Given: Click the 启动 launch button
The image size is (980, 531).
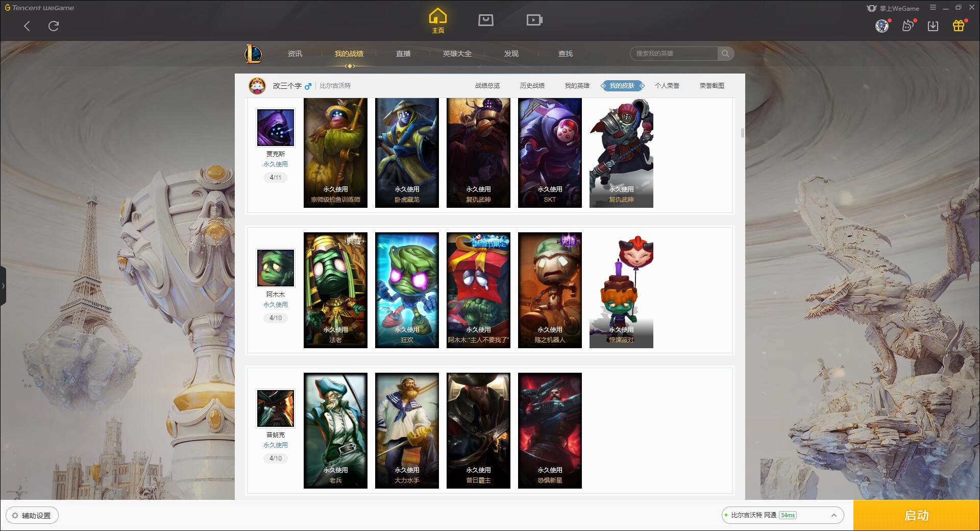Looking at the screenshot, I should click(916, 516).
